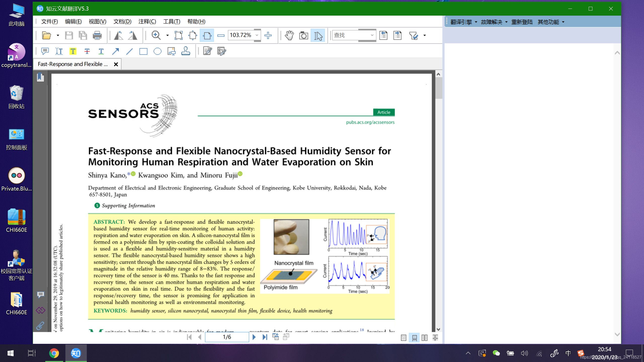
Task: Switch to continuous page layout
Action: (414, 338)
